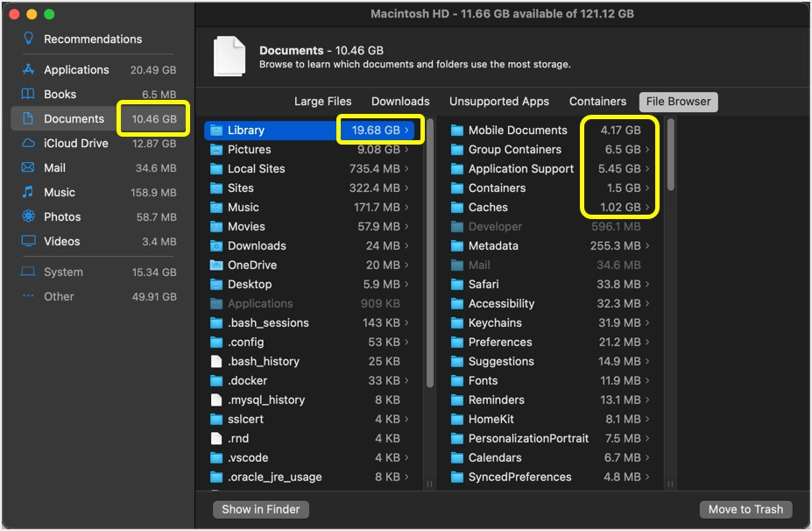Expand the Containers folder row chevron
The height and width of the screenshot is (531, 812).
(x=647, y=188)
